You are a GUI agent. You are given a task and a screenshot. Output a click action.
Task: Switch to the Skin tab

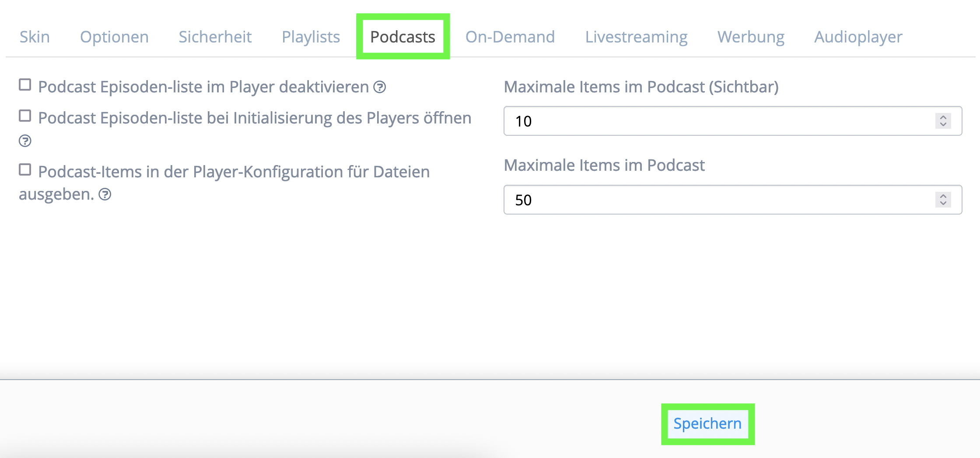(35, 37)
